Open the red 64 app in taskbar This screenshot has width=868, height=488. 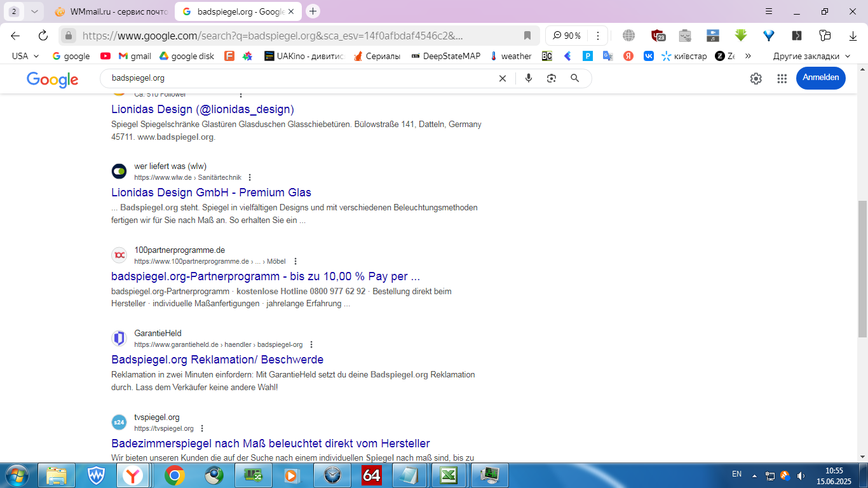(372, 475)
